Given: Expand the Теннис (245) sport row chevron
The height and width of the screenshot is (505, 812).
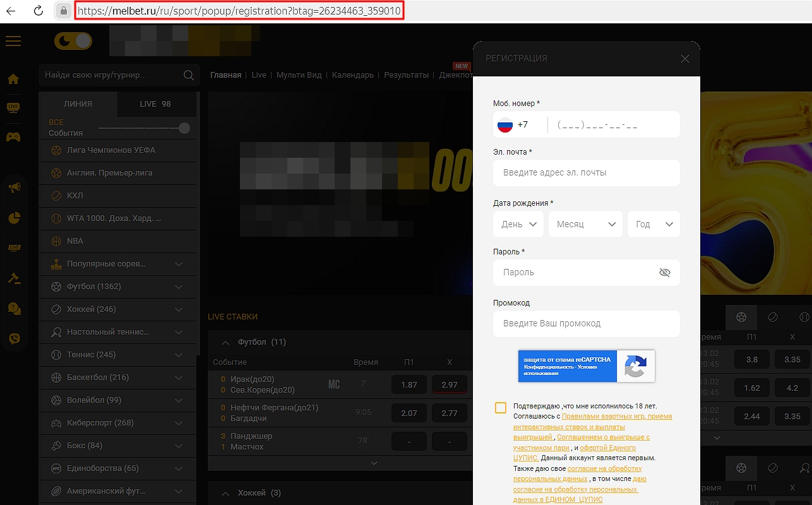Looking at the screenshot, I should (x=179, y=355).
